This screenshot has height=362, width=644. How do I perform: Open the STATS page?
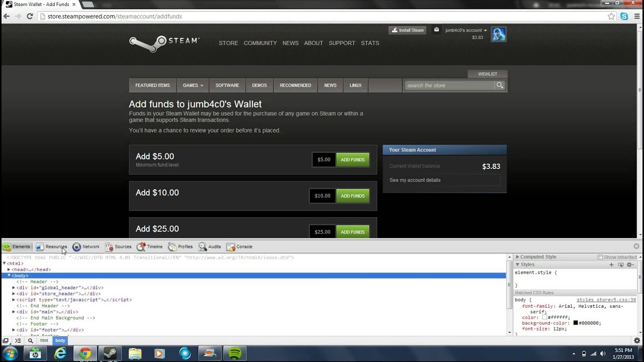pos(370,43)
